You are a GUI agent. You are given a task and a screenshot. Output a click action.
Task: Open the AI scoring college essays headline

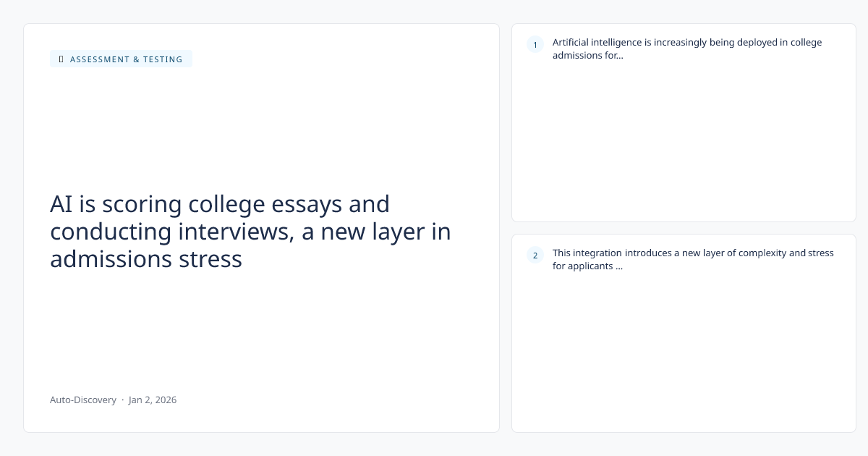point(250,232)
